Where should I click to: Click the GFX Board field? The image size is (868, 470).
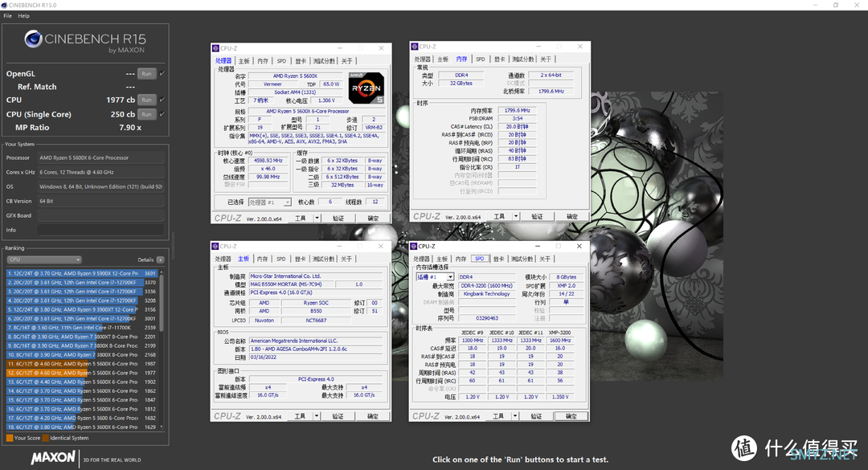point(100,216)
